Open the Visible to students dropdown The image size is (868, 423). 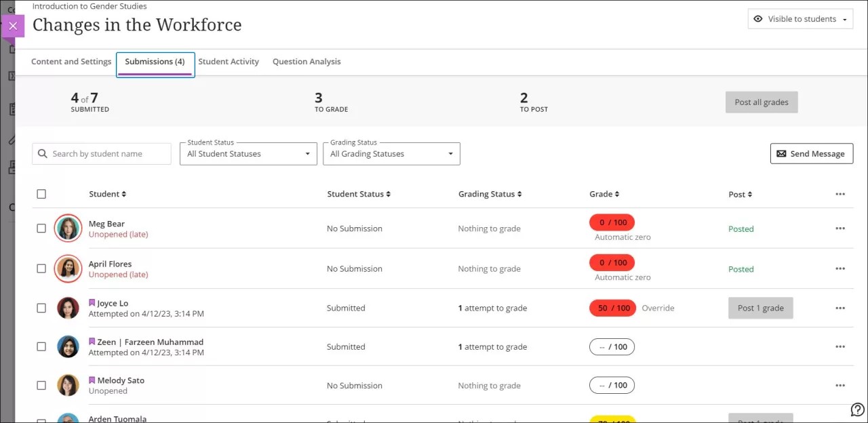(800, 19)
